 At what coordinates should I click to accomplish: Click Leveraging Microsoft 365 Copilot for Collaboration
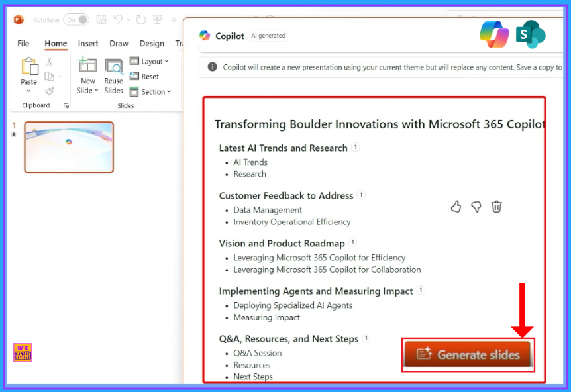tap(327, 269)
